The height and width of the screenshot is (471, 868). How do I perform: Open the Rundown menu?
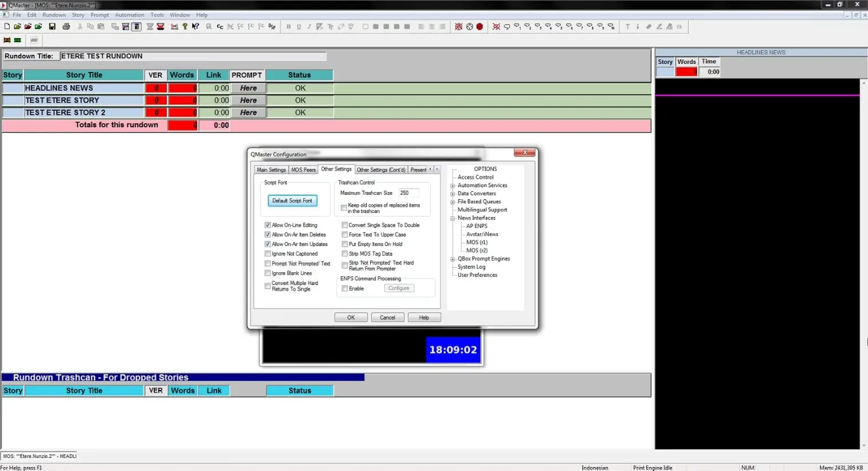coord(54,15)
